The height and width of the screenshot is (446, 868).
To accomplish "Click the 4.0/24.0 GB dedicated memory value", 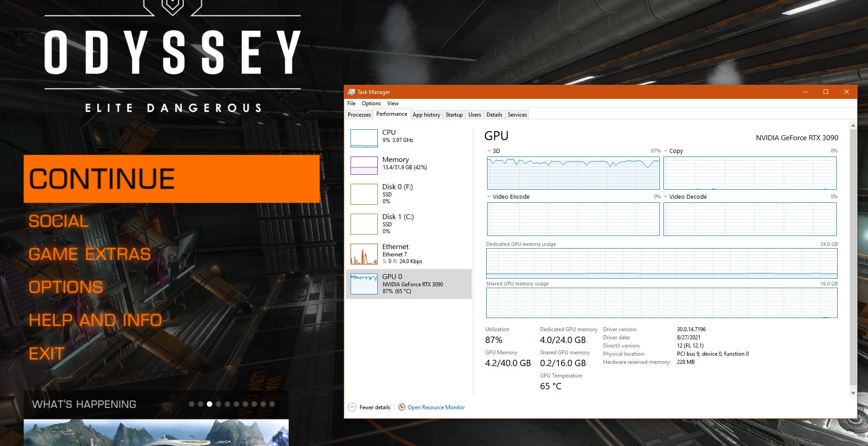I will tap(563, 340).
